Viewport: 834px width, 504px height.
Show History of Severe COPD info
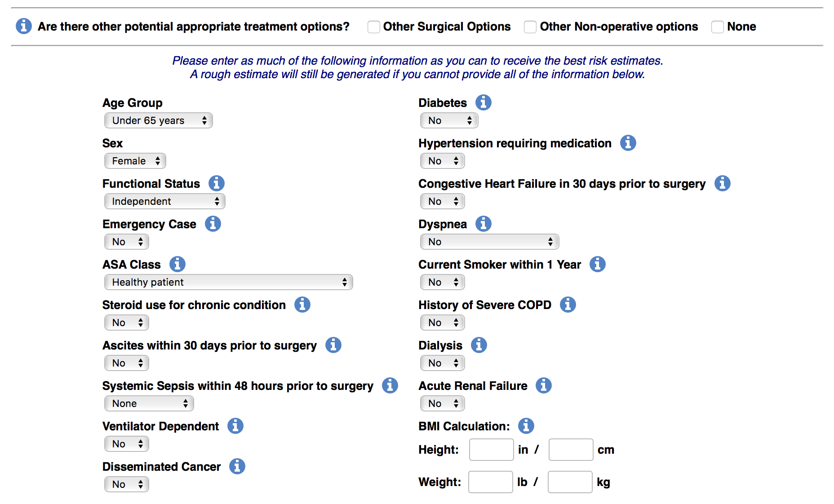point(568,305)
